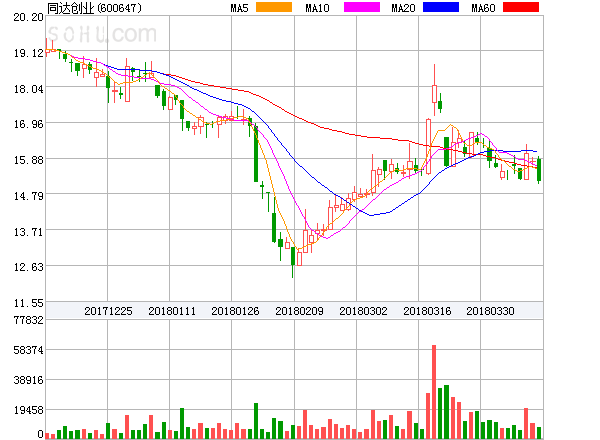This screenshot has width=600, height=440.
Task: Click the 19.12 price axis label
Action: click(x=28, y=53)
